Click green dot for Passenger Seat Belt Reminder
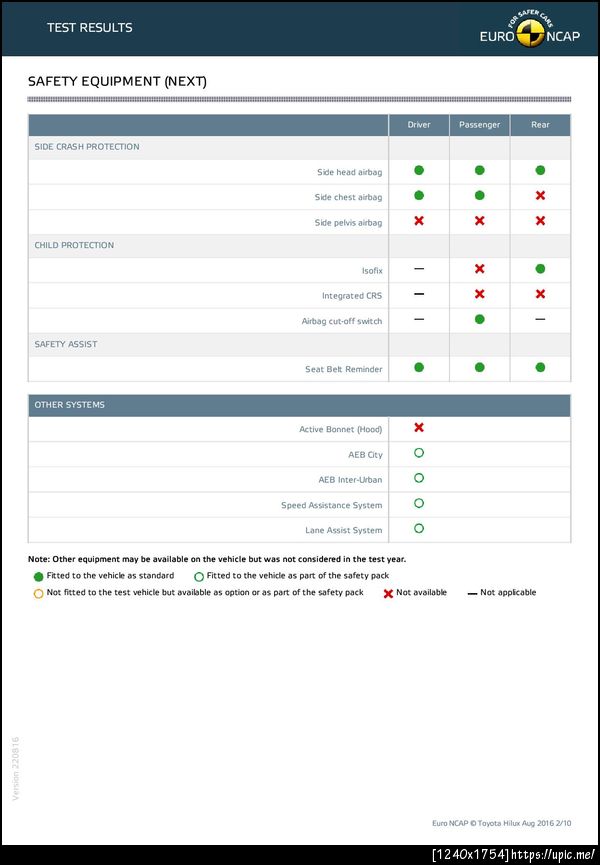The image size is (600, 865). coord(480,367)
